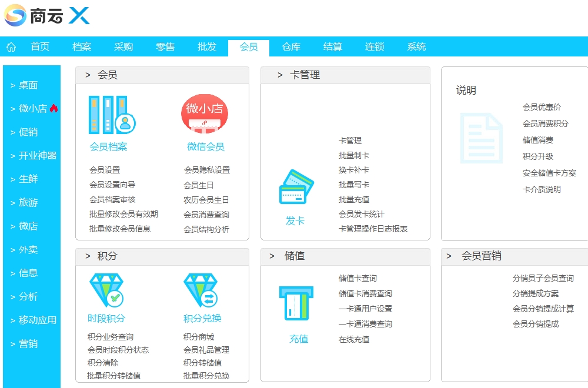588x388 pixels.
Task: Expand 旅游 in the sidebar
Action: 24,202
